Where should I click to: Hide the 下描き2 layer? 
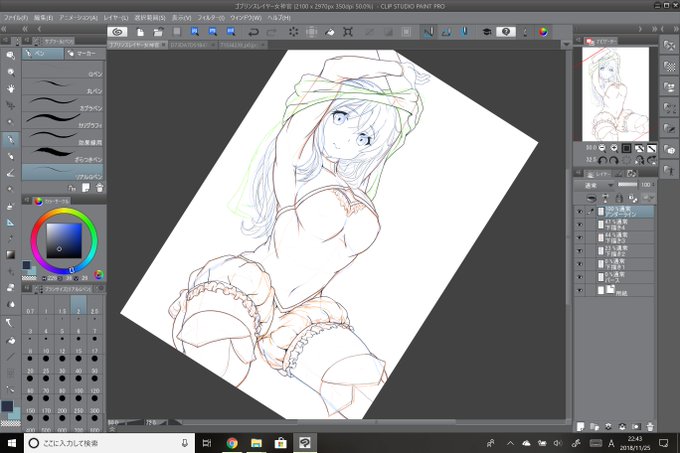pos(580,251)
